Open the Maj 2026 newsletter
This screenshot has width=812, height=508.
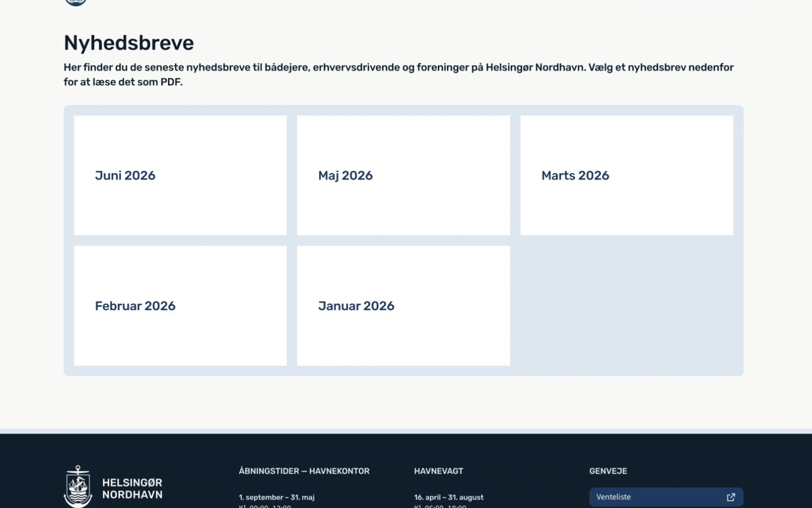(403, 175)
